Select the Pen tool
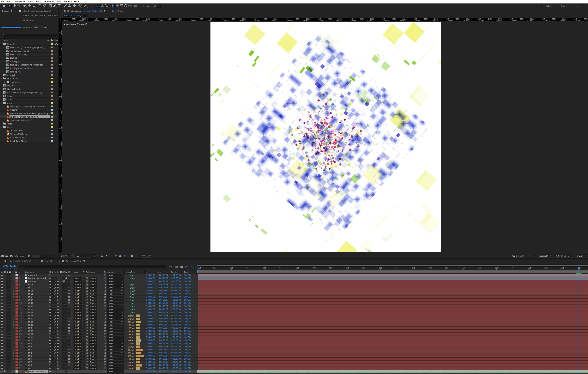588x374 pixels. (x=55, y=6)
